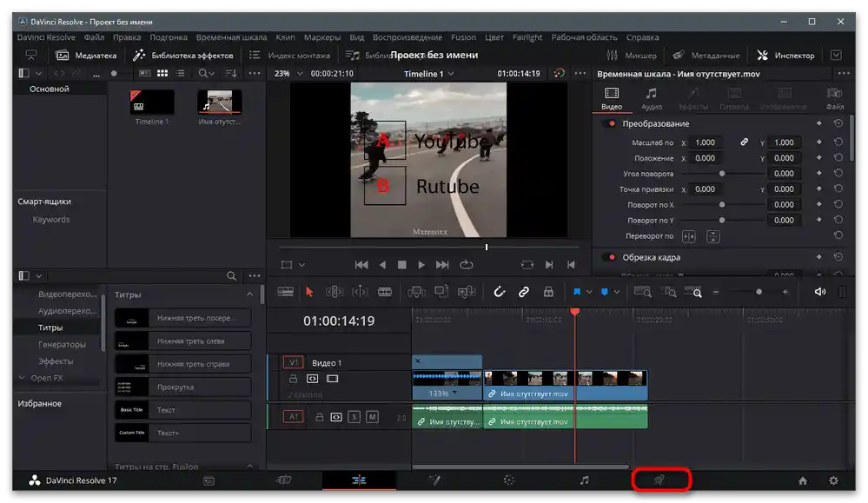This screenshot has width=868, height=503.
Task: Click the Overwrite clip tool
Action: (x=441, y=292)
